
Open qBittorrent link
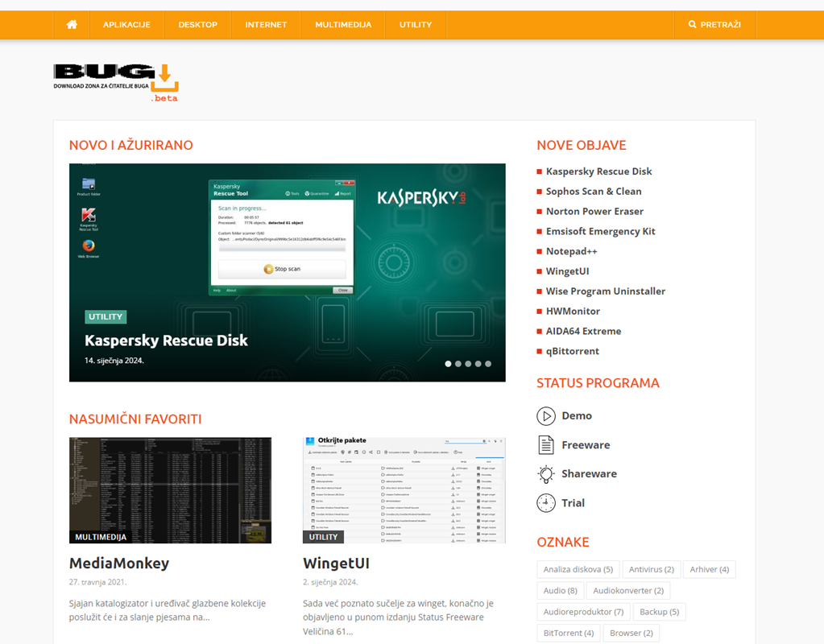tap(572, 351)
